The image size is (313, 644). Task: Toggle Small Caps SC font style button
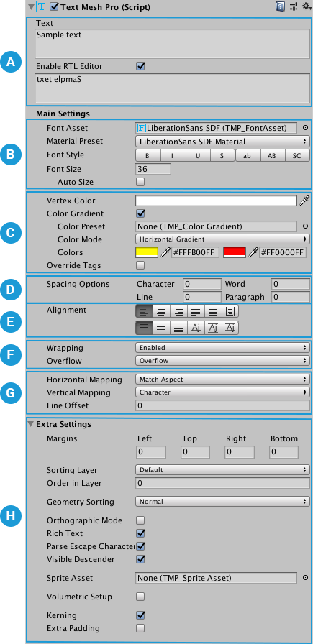(x=297, y=156)
